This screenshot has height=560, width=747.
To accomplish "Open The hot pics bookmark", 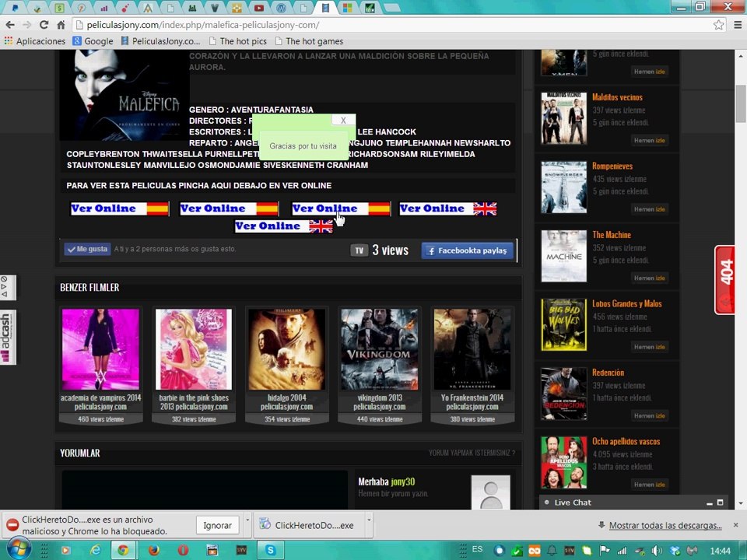I will point(238,41).
